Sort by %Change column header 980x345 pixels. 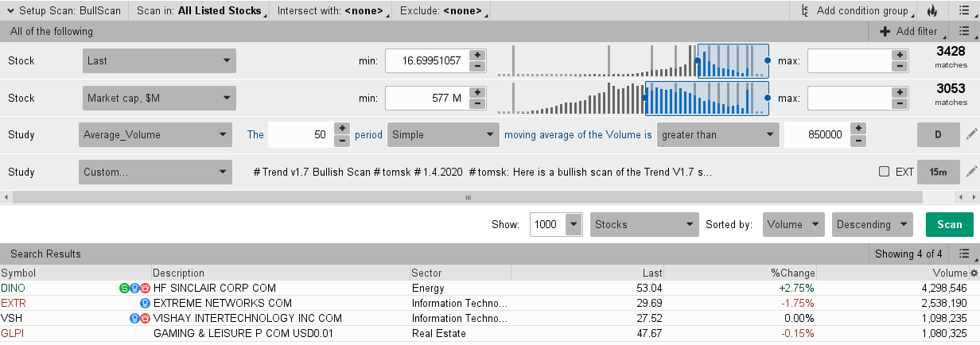pos(741,273)
